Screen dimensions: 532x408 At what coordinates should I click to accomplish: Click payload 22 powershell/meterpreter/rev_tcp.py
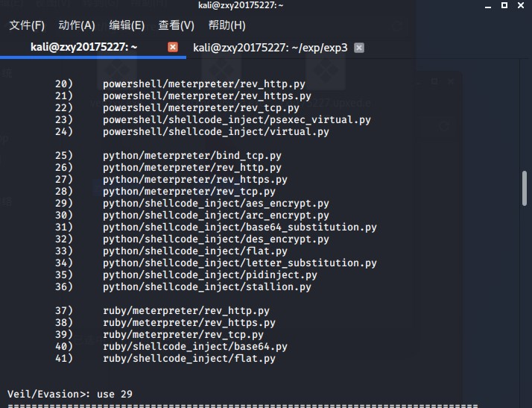point(177,107)
